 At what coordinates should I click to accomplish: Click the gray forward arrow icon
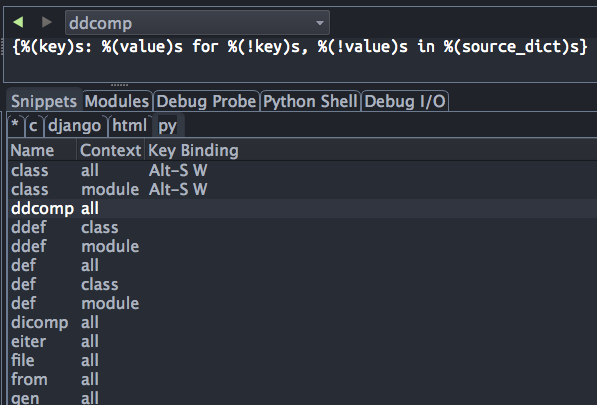pos(46,22)
